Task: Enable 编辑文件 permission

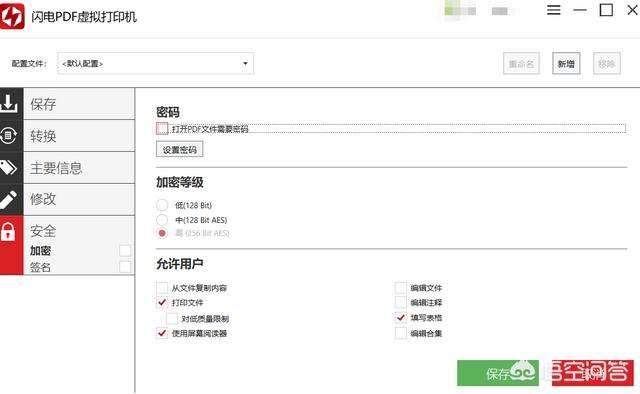Action: pyautogui.click(x=401, y=287)
